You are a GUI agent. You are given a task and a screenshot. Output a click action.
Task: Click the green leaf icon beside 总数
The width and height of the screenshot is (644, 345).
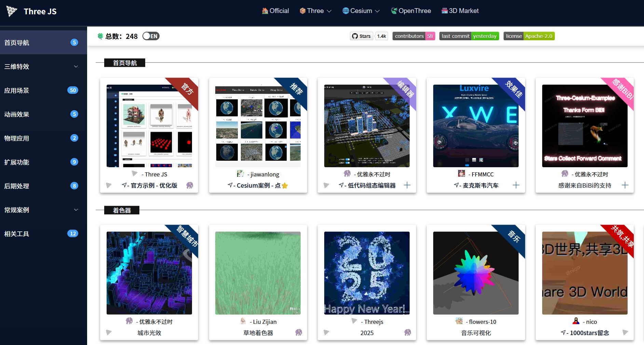tap(100, 36)
